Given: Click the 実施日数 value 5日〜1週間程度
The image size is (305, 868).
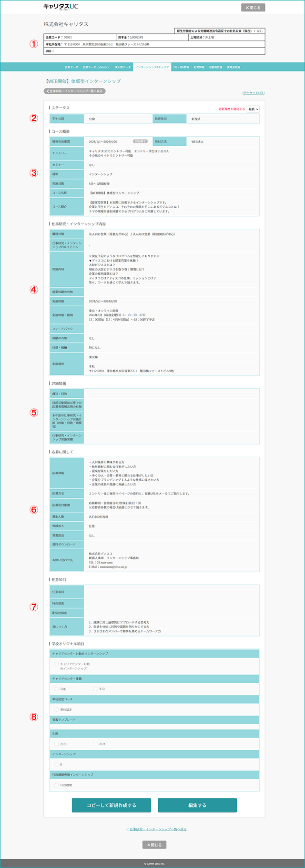Looking at the screenshot, I should pos(99,183).
